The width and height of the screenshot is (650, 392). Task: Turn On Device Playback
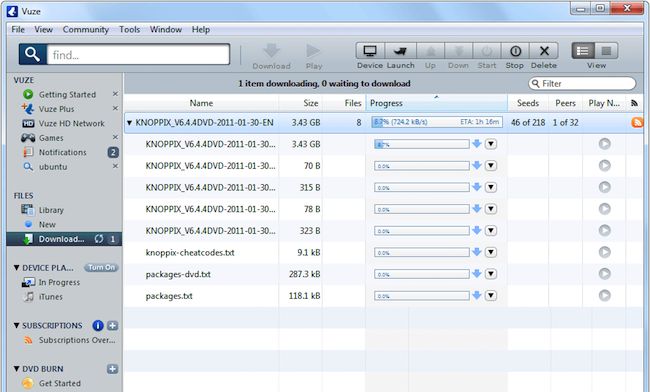tap(101, 268)
